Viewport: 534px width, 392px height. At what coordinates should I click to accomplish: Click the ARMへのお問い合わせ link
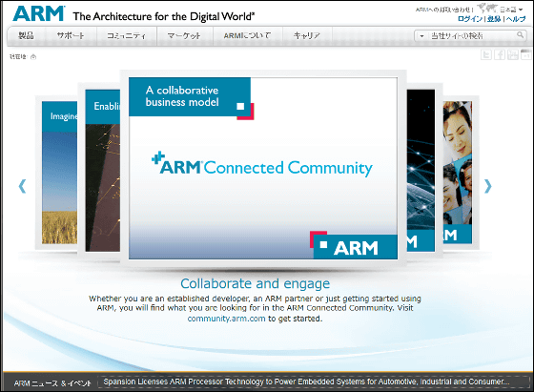click(x=442, y=10)
